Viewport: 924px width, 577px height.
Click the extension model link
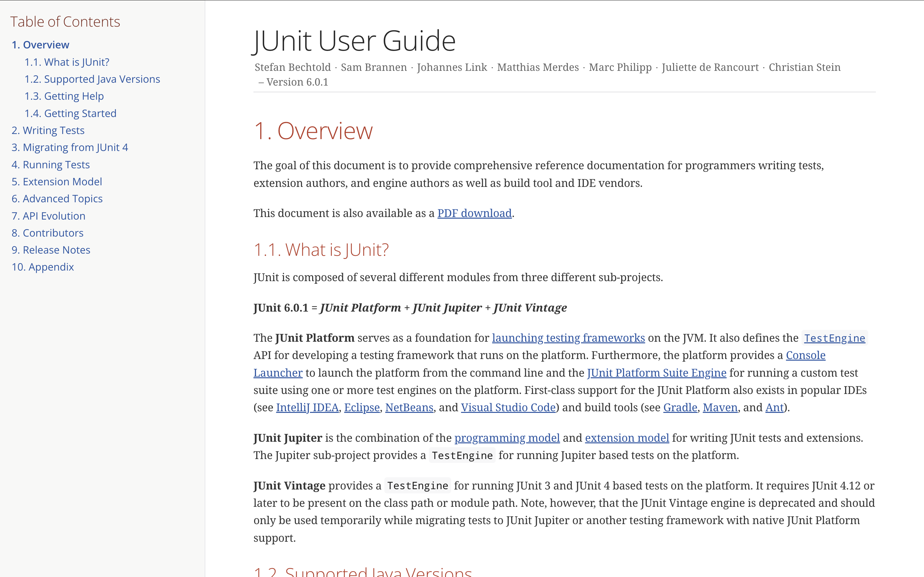pos(627,438)
